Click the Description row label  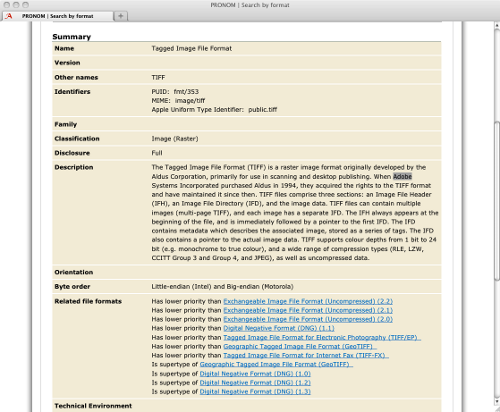click(x=74, y=167)
